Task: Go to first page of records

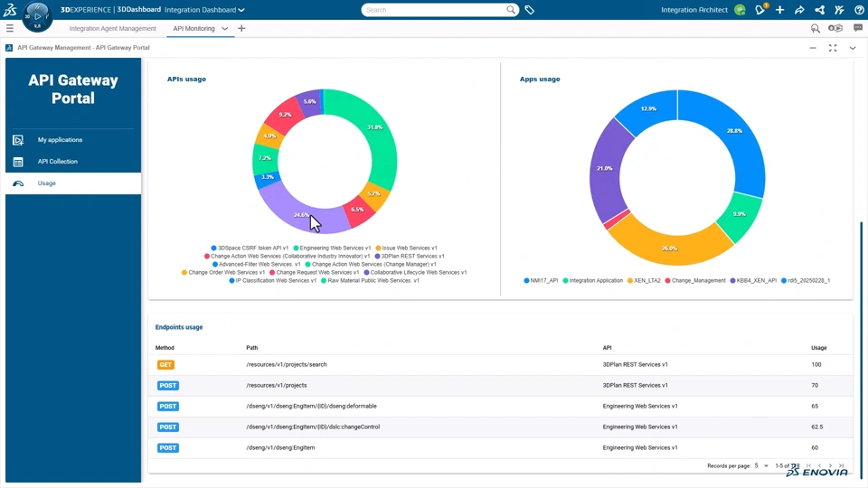Action: click(x=808, y=466)
